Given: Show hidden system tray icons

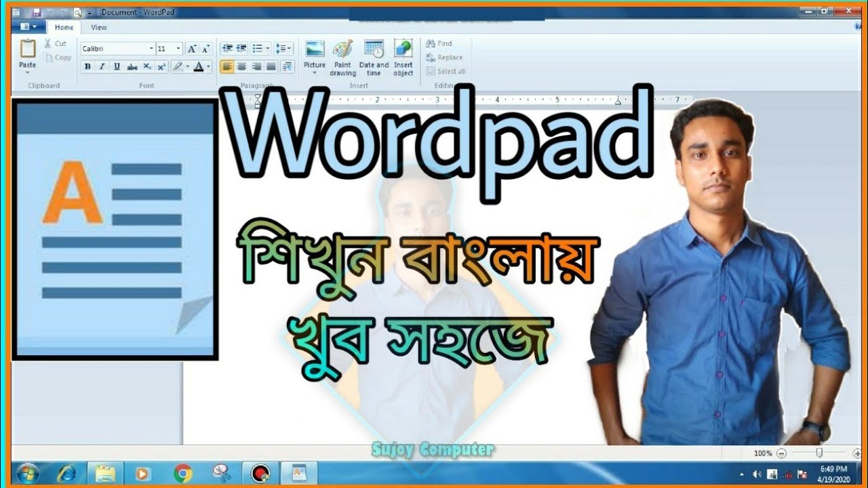Looking at the screenshot, I should tap(743, 474).
